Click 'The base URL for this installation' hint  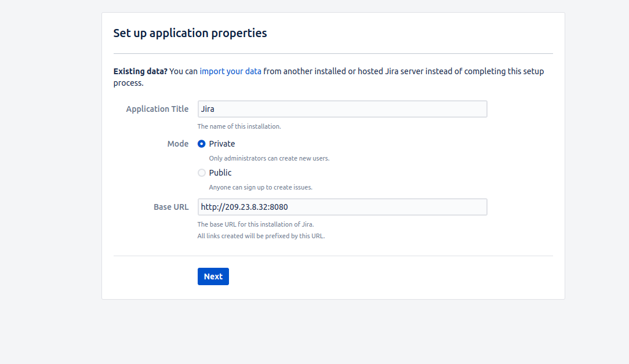coord(255,224)
